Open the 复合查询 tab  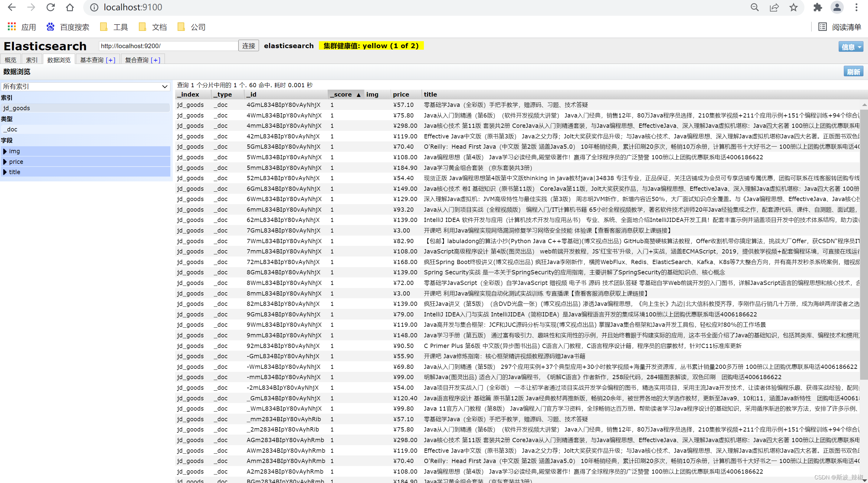click(136, 60)
